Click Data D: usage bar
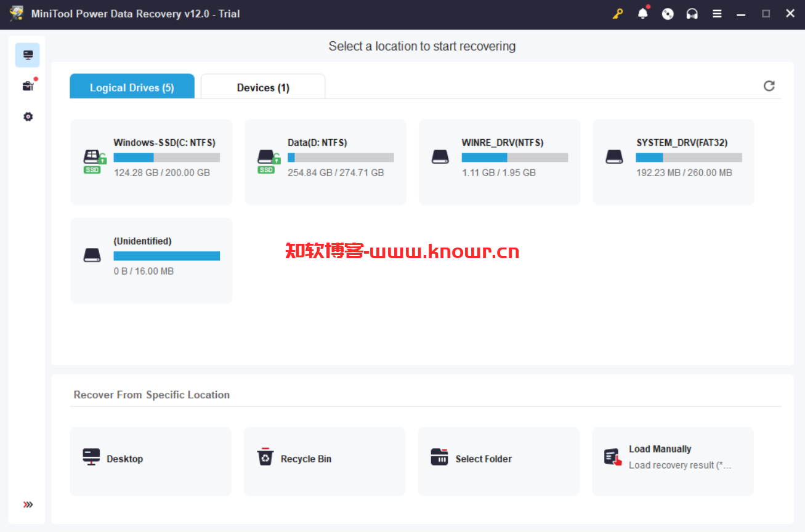 341,158
